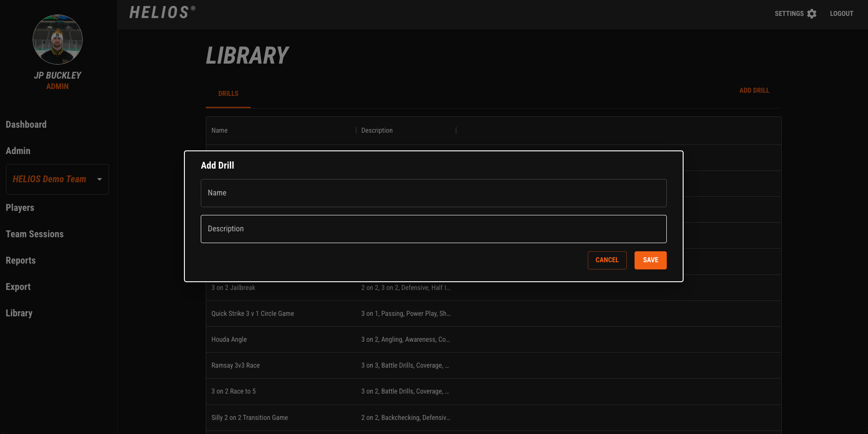Screen dimensions: 868x434
Task: Click the JP Buckley profile avatar
Action: point(58,40)
